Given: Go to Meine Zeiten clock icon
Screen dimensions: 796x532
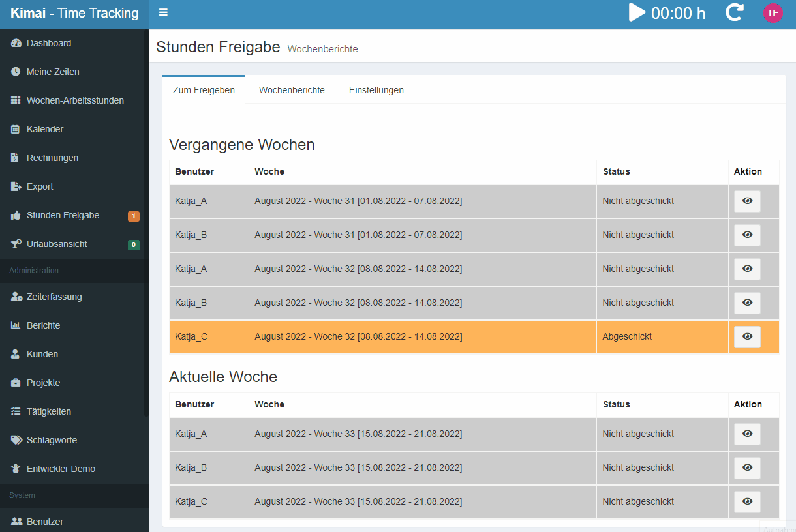Looking at the screenshot, I should click(16, 72).
